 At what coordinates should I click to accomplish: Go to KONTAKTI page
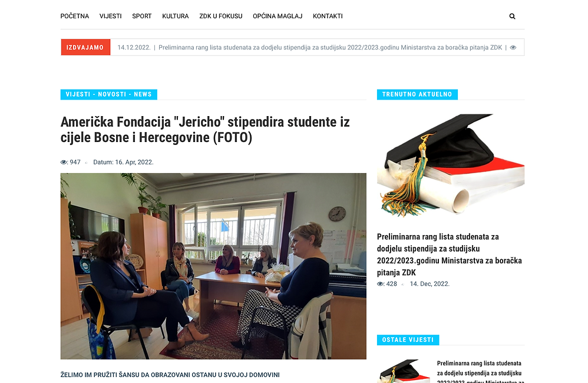328,16
